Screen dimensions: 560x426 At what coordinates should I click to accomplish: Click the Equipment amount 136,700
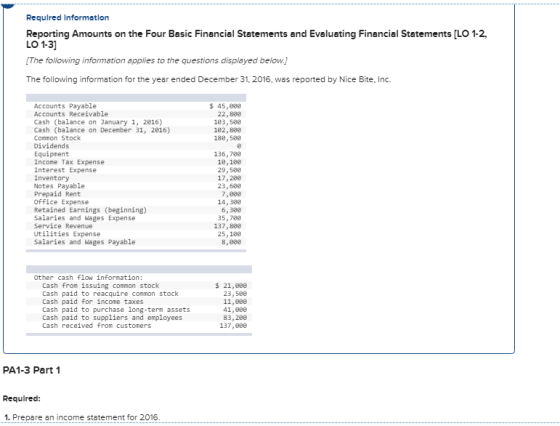tap(228, 154)
